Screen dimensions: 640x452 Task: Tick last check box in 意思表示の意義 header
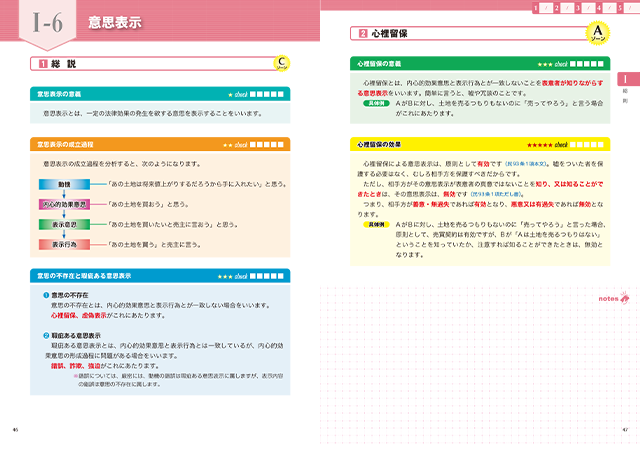[x=280, y=94]
